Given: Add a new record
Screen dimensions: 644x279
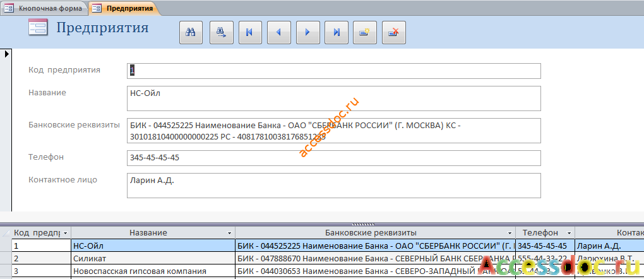Looking at the screenshot, I should point(365,32).
